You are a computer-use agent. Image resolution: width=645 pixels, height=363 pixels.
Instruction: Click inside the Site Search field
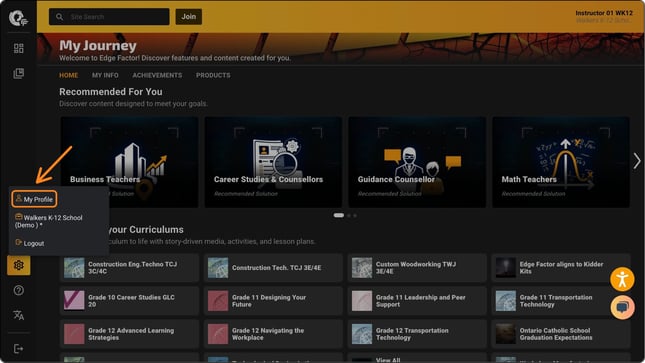[x=109, y=17]
